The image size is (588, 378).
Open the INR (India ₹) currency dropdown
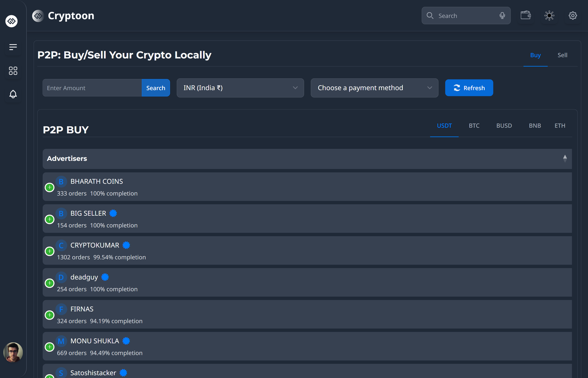[x=240, y=88]
